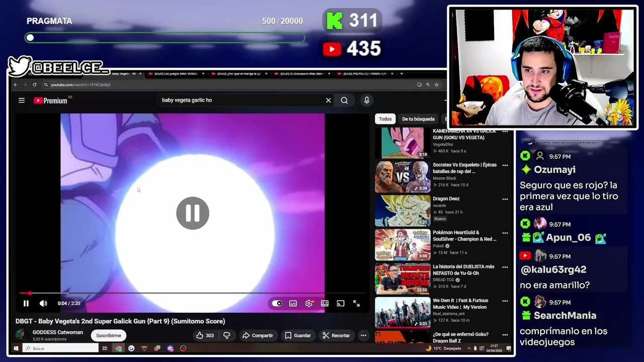Image resolution: width=644 pixels, height=362 pixels.
Task: Go to YouTube Premium home logo
Action: click(x=50, y=101)
